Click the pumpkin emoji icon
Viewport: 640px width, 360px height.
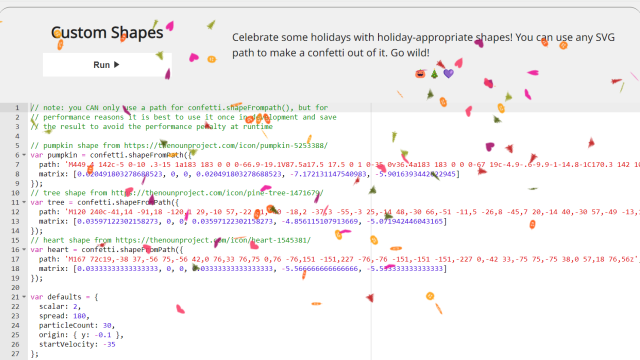tap(420, 74)
